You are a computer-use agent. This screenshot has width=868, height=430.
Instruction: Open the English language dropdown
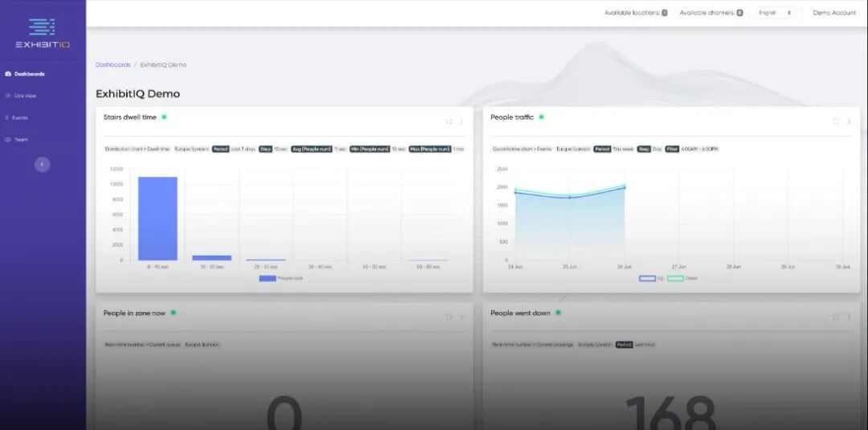click(776, 13)
